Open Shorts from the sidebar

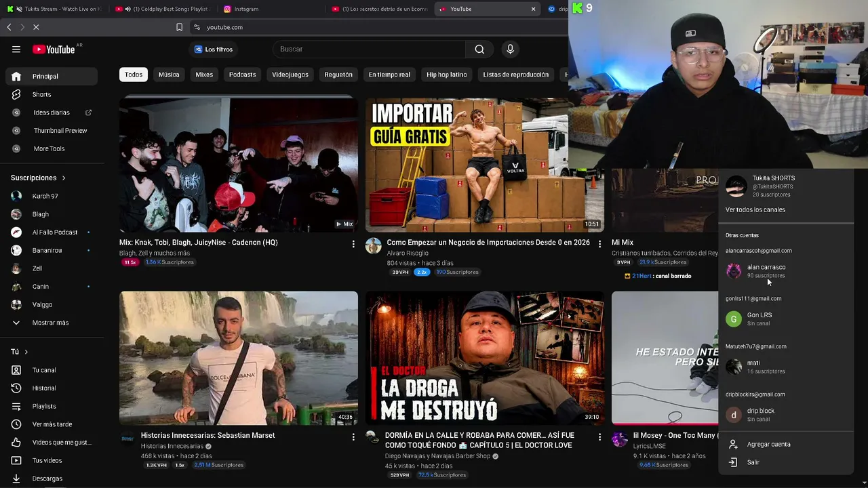click(x=52, y=94)
